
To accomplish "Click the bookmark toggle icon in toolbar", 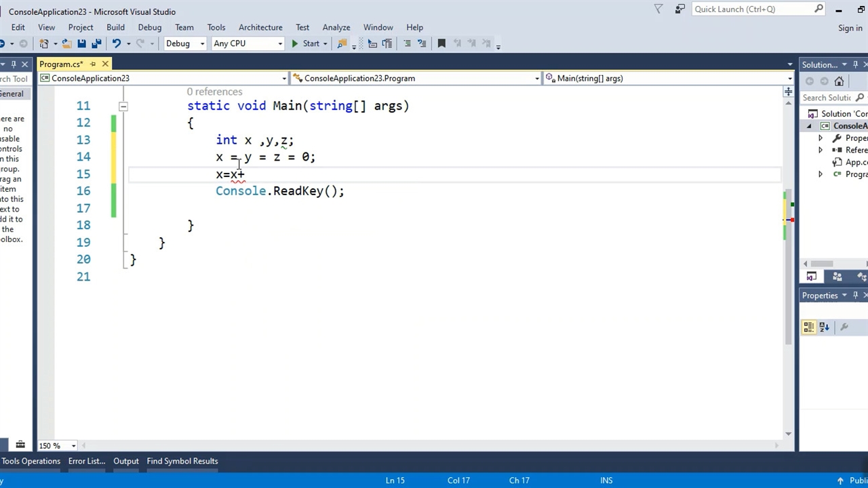I will click(441, 43).
